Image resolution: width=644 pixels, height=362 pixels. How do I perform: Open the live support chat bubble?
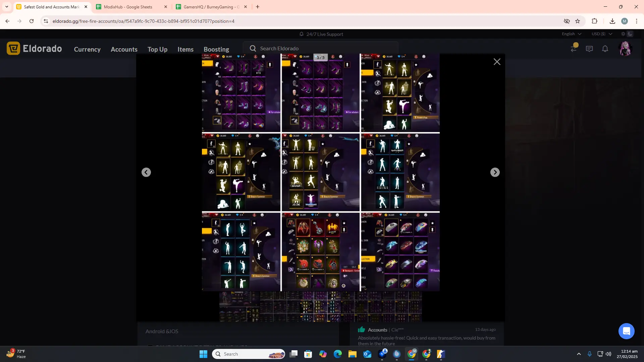[626, 331]
